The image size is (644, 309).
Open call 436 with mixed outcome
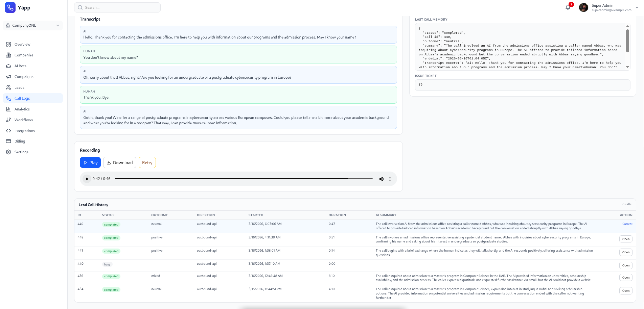(x=626, y=278)
